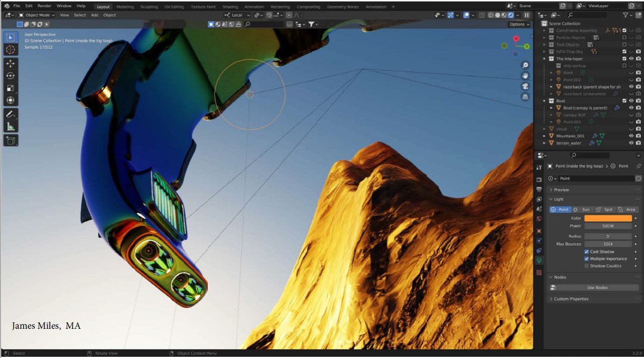Viewport: 644px width, 358px height.
Task: Hide Mountains_001 using its eye icon
Action: point(631,136)
